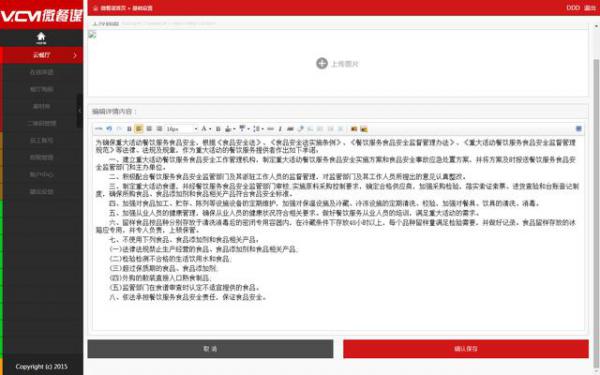Click the 取消 cancel button
Viewport: 600px width, 375px height.
210,349
